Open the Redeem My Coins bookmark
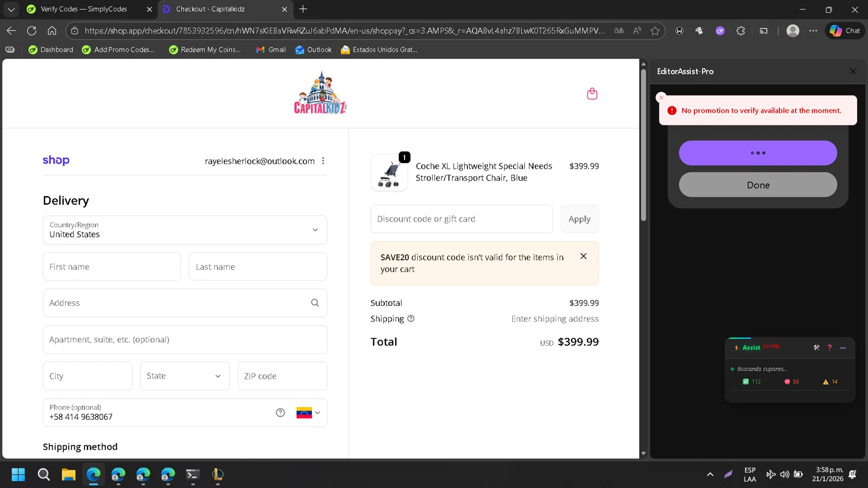This screenshot has width=868, height=488. coord(205,50)
